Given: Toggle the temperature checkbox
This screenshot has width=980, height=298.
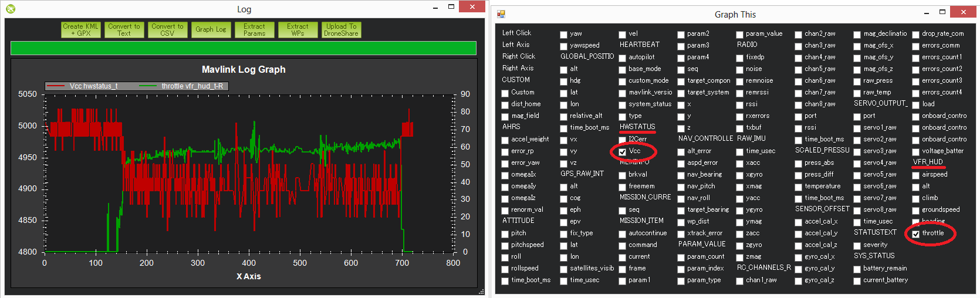Looking at the screenshot, I should point(799,187).
